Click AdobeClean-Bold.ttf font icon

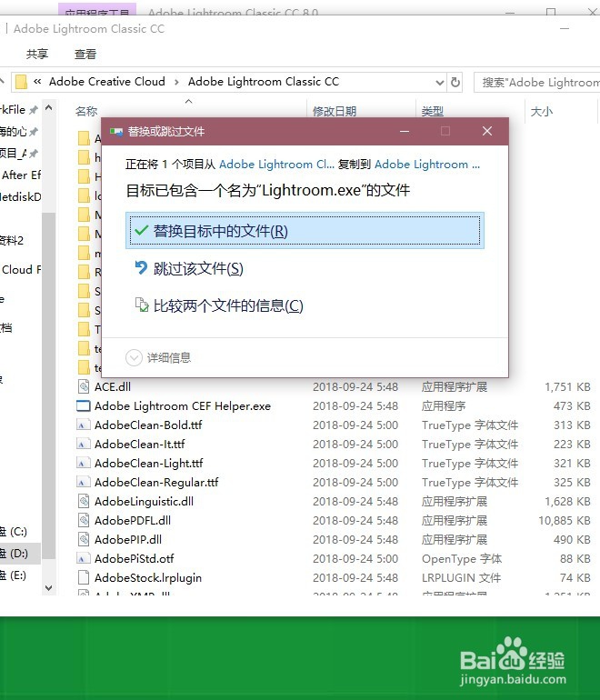tap(84, 425)
